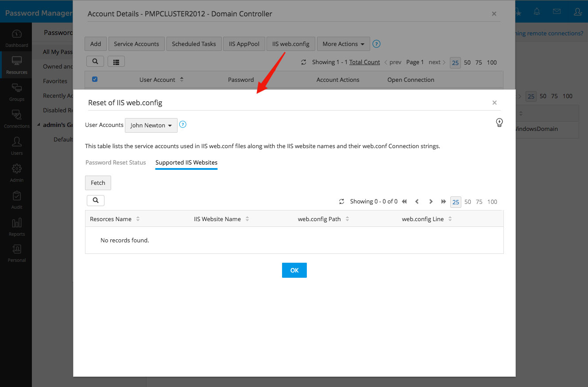Jump to last page in IIS websites table
This screenshot has height=387, width=588.
tap(444, 202)
